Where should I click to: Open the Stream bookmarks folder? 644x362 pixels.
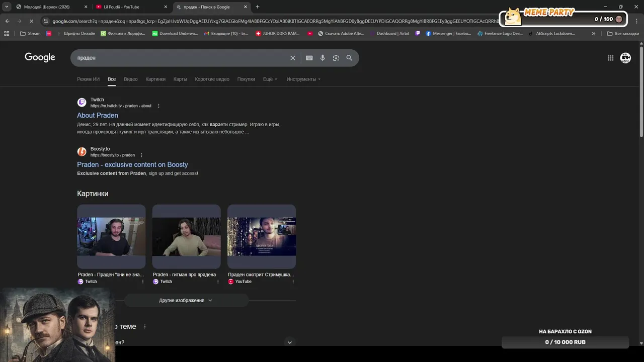pyautogui.click(x=30, y=34)
